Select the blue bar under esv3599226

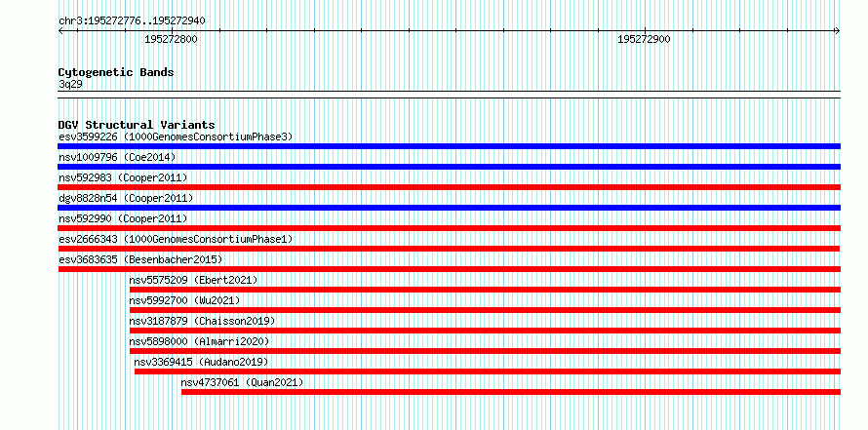click(x=449, y=146)
